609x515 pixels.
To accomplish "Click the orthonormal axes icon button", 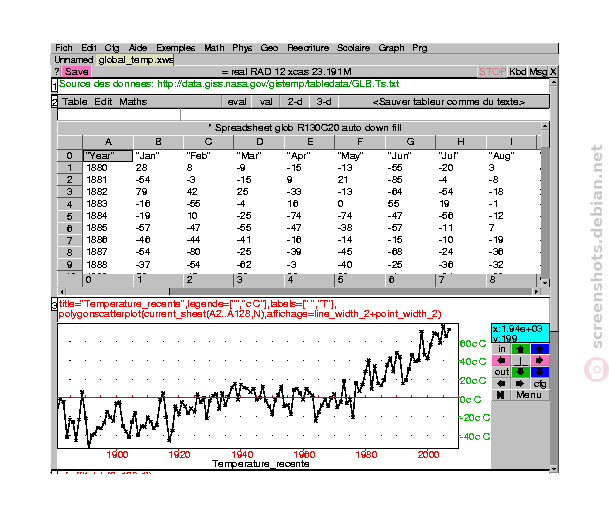I will [x=520, y=360].
